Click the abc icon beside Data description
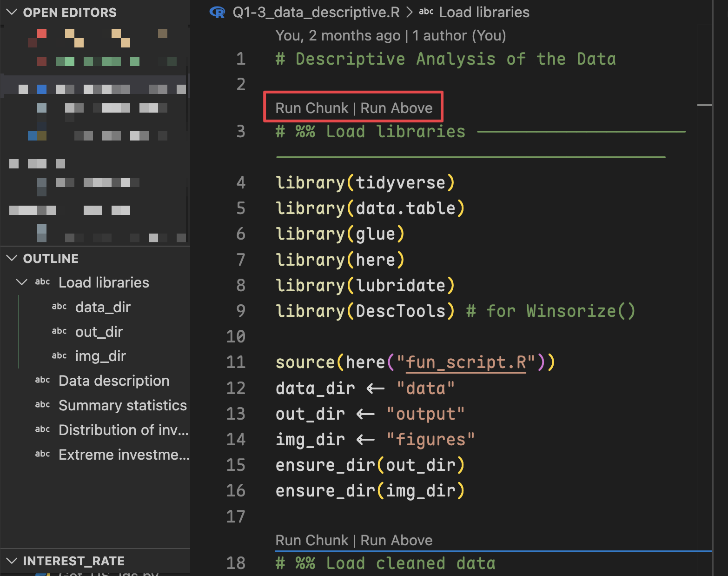Image resolution: width=728 pixels, height=576 pixels. pos(42,380)
